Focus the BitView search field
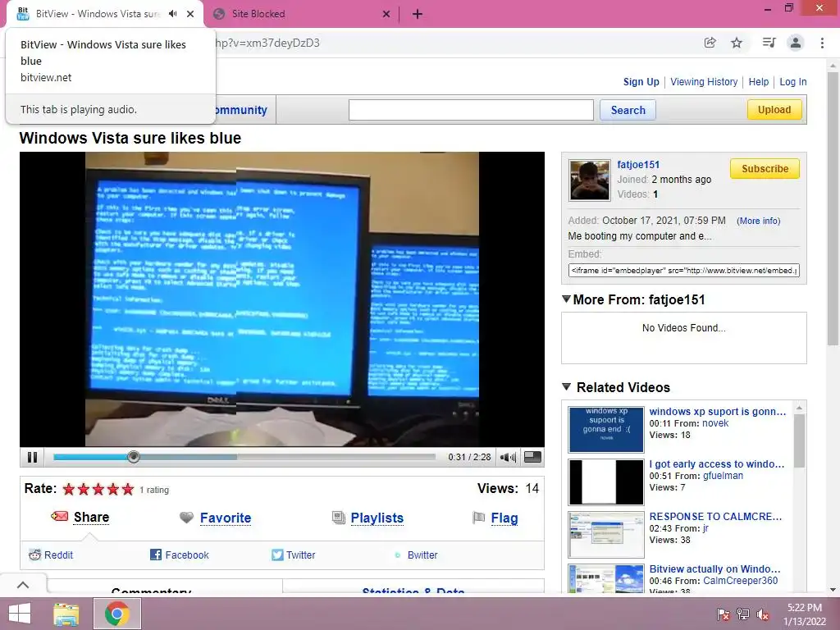Screen dimensions: 840x630 tap(471, 110)
